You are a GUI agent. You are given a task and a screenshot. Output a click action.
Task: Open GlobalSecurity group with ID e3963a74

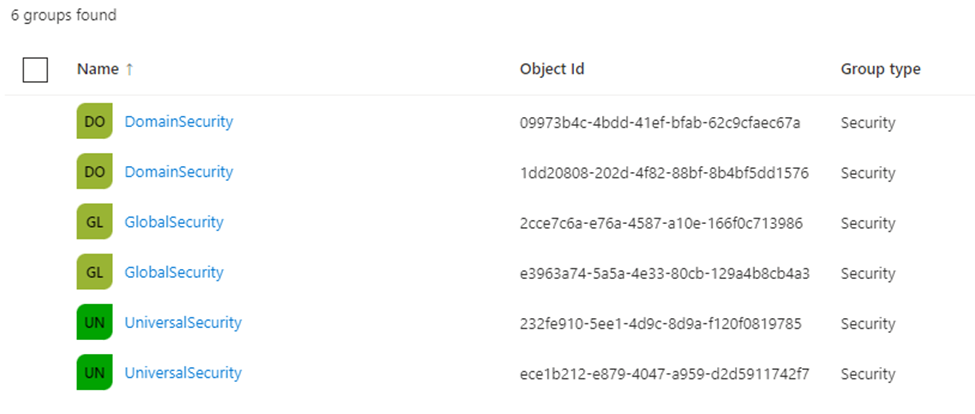click(174, 272)
